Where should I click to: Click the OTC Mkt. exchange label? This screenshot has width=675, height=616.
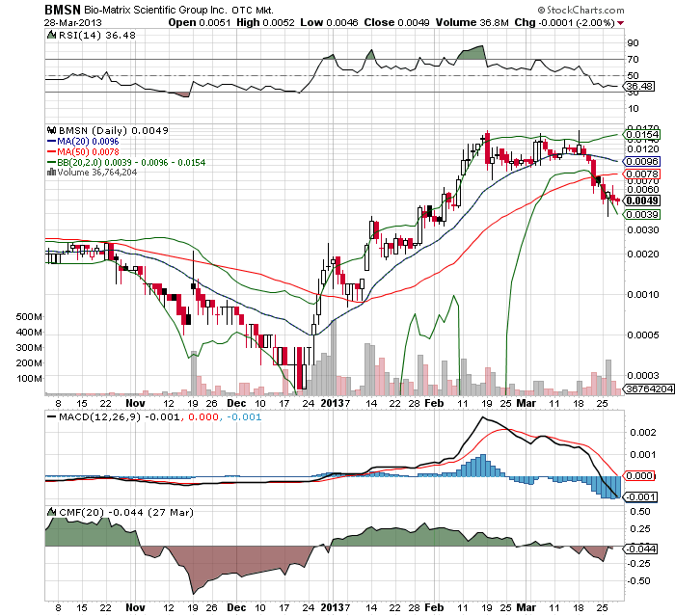click(x=253, y=10)
